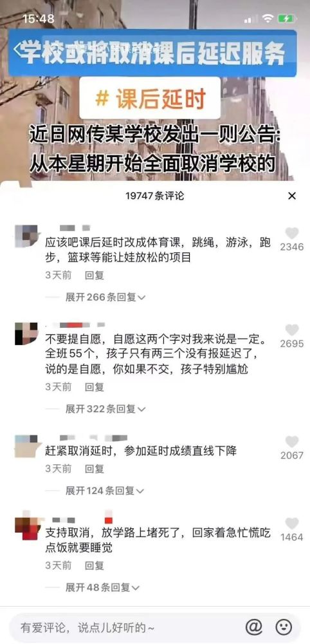Expand 322 replies under second comment

point(105,409)
